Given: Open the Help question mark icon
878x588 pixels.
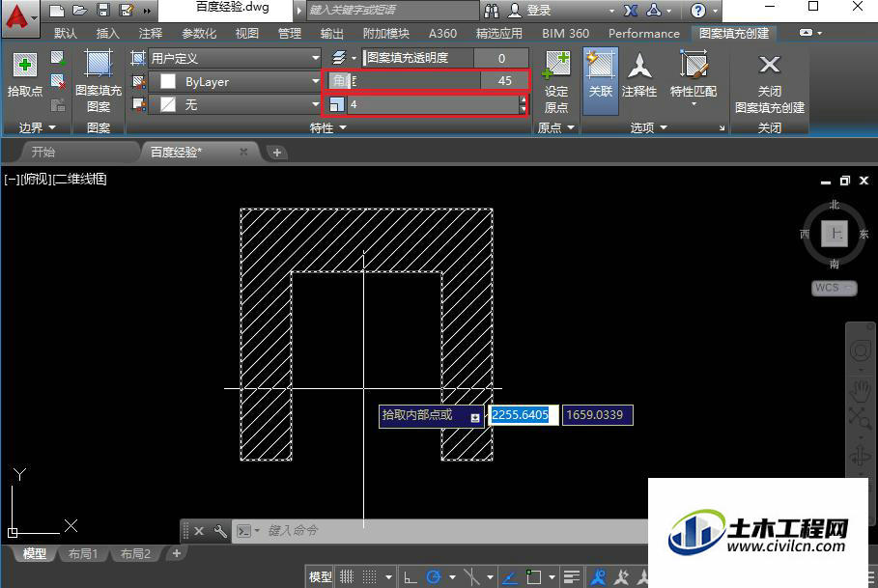Looking at the screenshot, I should [697, 10].
